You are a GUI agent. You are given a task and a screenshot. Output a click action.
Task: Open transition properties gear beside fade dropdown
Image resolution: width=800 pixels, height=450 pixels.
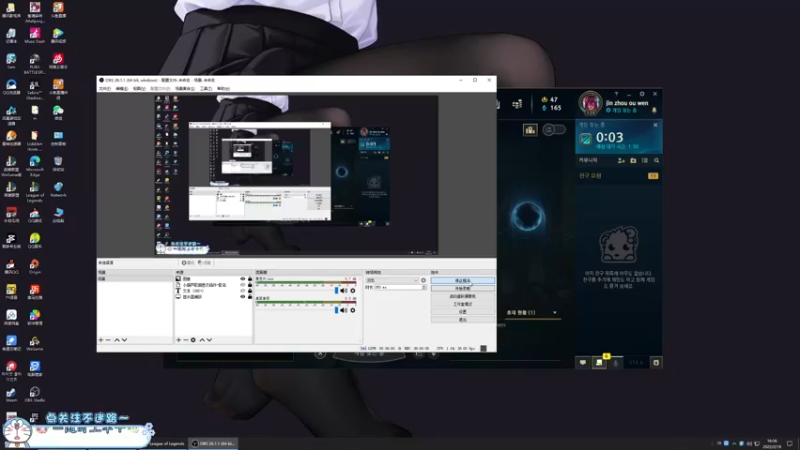click(423, 280)
